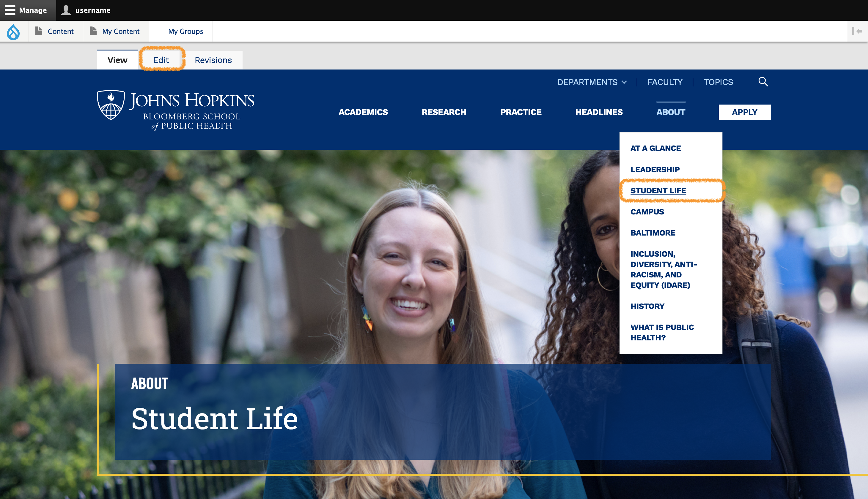
Task: Select Baltimore submenu item
Action: (652, 233)
